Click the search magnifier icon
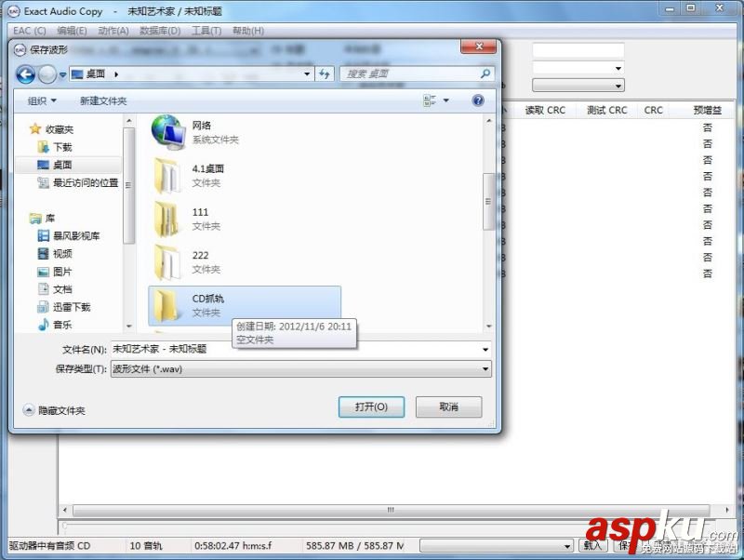744x560 pixels. tap(485, 74)
